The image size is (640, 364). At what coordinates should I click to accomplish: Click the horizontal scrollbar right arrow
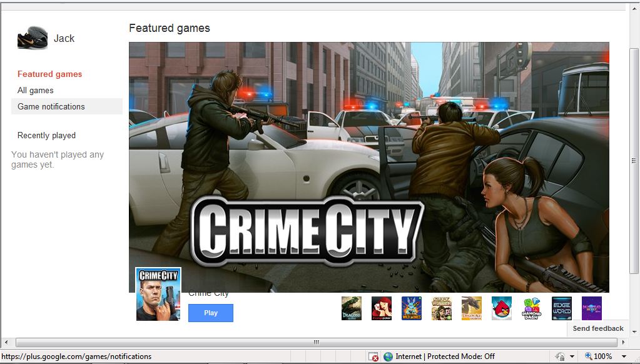click(623, 342)
